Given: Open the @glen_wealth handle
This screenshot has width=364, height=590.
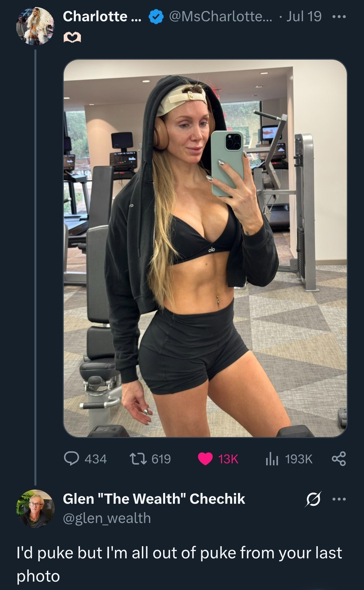Looking at the screenshot, I should click(x=107, y=518).
